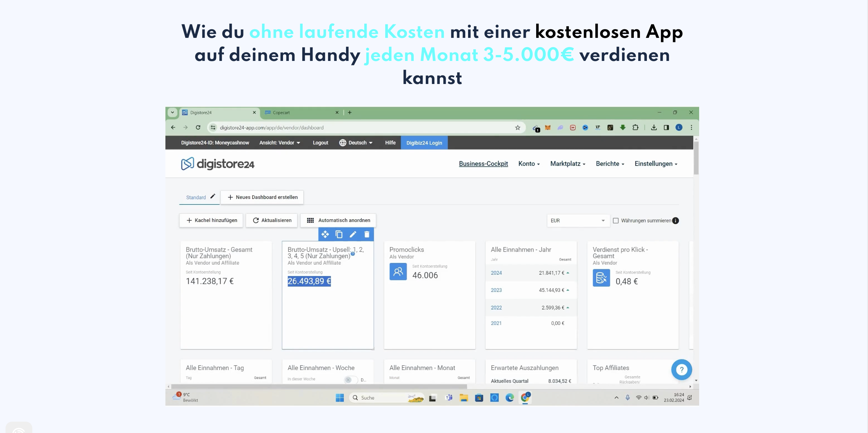The width and height of the screenshot is (868, 433).
Task: Click Kachel hinzufügen
Action: tap(211, 221)
